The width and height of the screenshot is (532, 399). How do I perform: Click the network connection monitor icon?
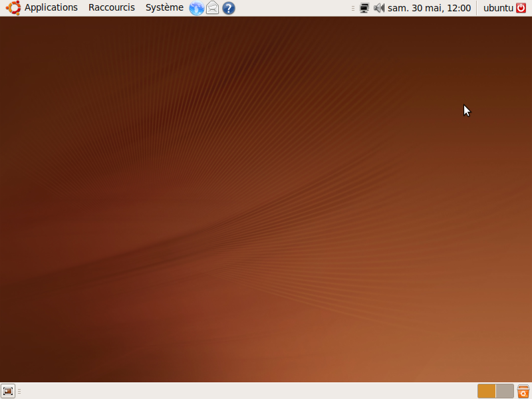point(364,8)
